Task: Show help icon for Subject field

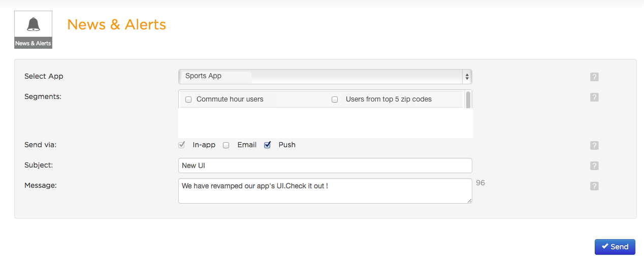Action: click(594, 166)
